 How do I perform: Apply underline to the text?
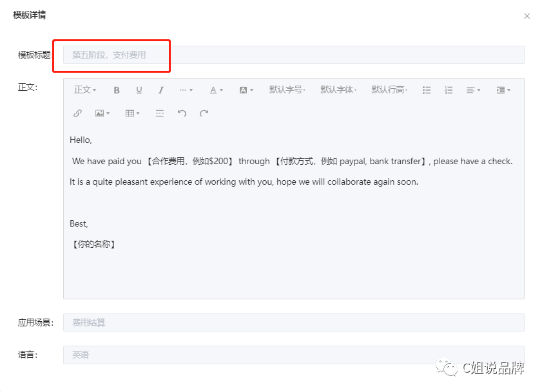point(139,89)
